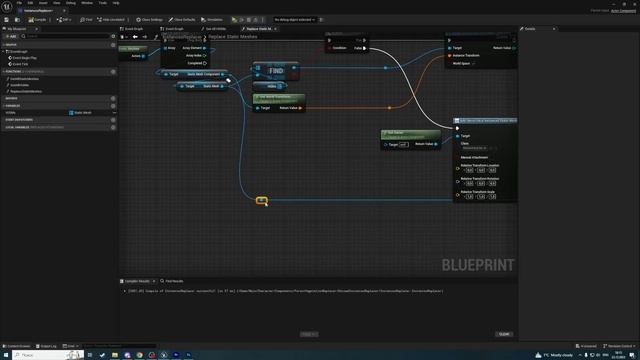Click the FIND node
The width and height of the screenshot is (640, 360).
pos(276,71)
